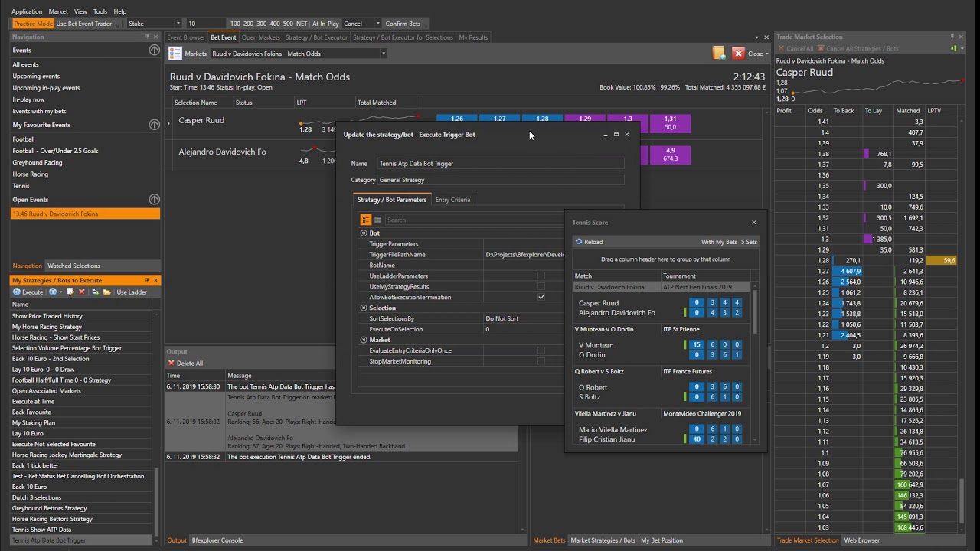Viewport: 980px width, 551px height.
Task: Click the Confirm Bets button
Action: pos(403,24)
